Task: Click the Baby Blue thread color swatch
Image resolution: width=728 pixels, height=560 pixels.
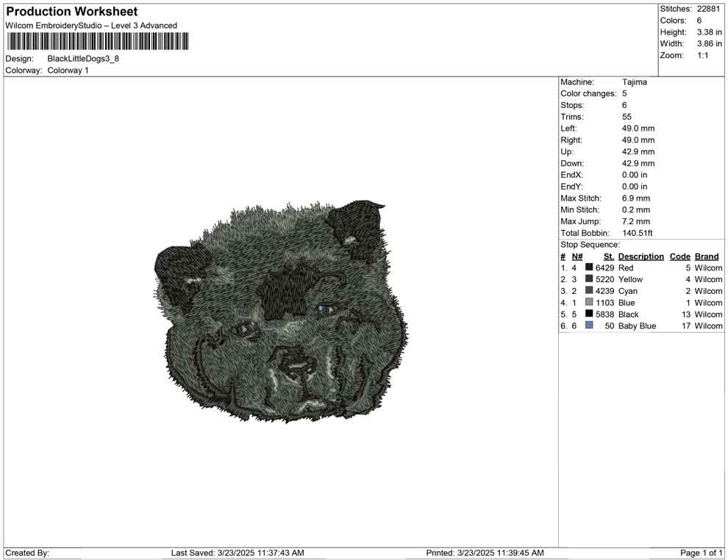Action: pyautogui.click(x=589, y=326)
